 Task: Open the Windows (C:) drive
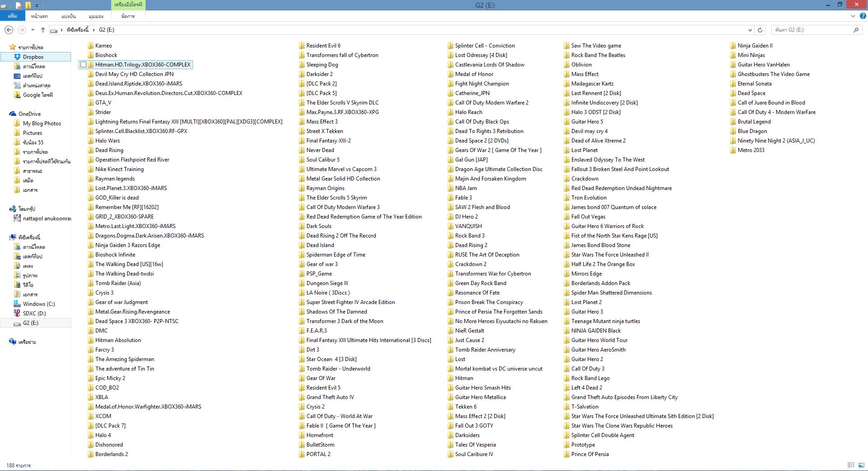(38, 304)
